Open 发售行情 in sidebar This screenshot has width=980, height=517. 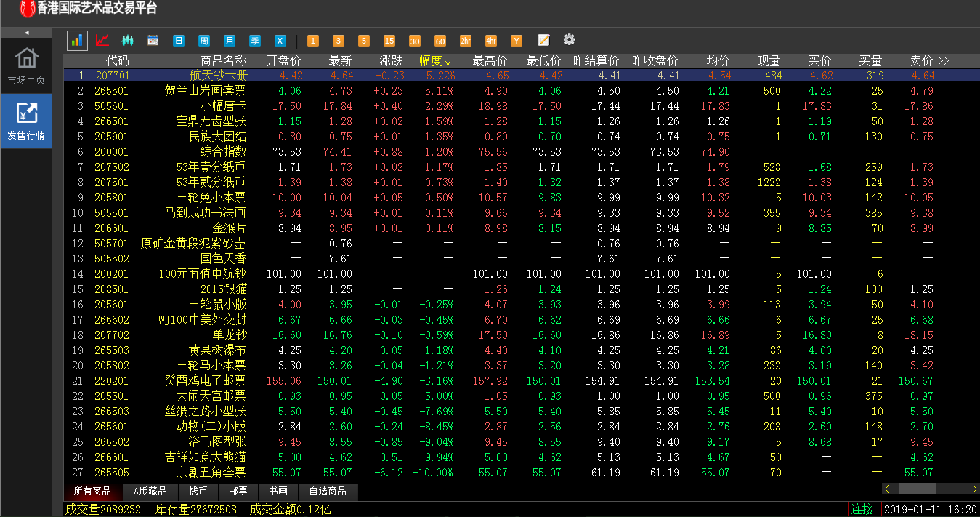coord(26,121)
